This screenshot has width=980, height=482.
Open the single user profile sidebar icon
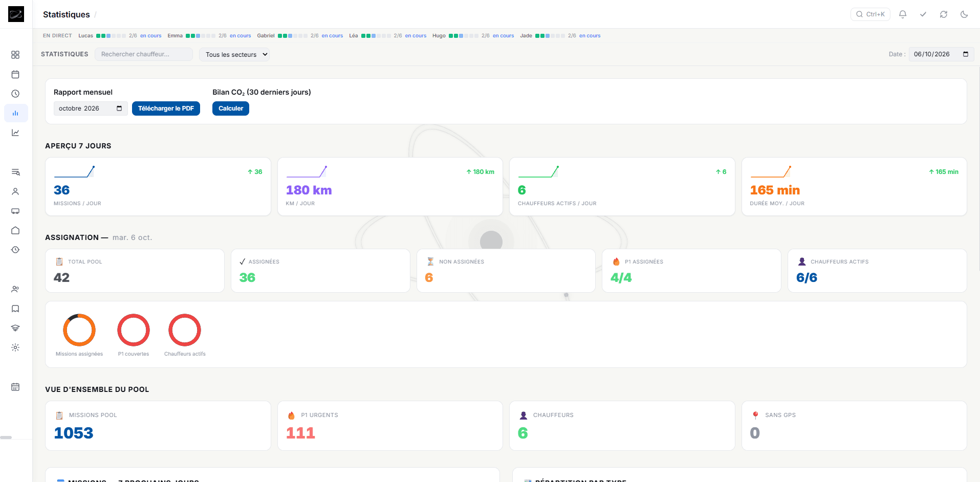[15, 191]
